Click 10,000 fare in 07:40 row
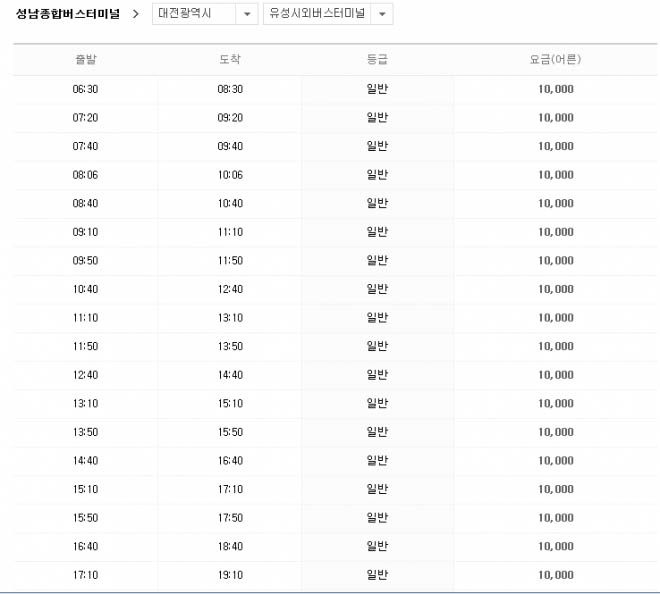 pyautogui.click(x=556, y=146)
